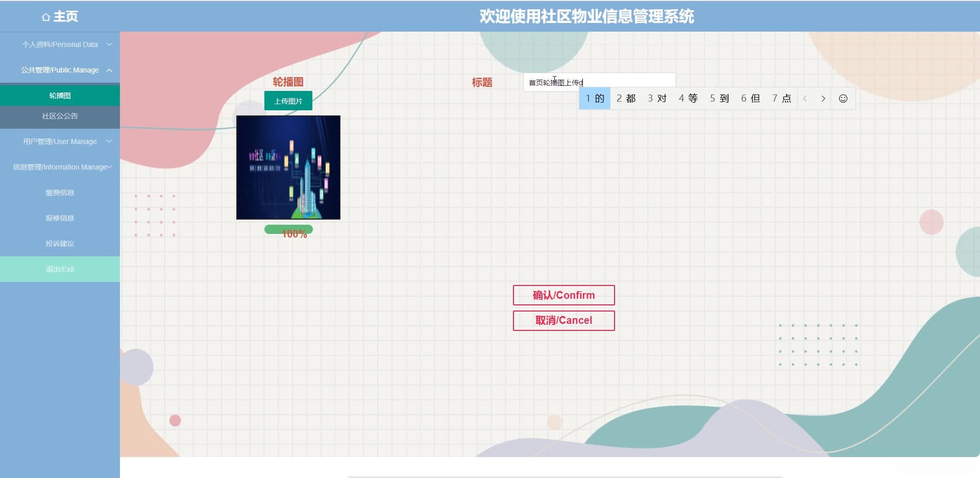Viewport: 980px width, 478px height.
Task: Click 退出/Exit in the sidebar
Action: click(60, 269)
